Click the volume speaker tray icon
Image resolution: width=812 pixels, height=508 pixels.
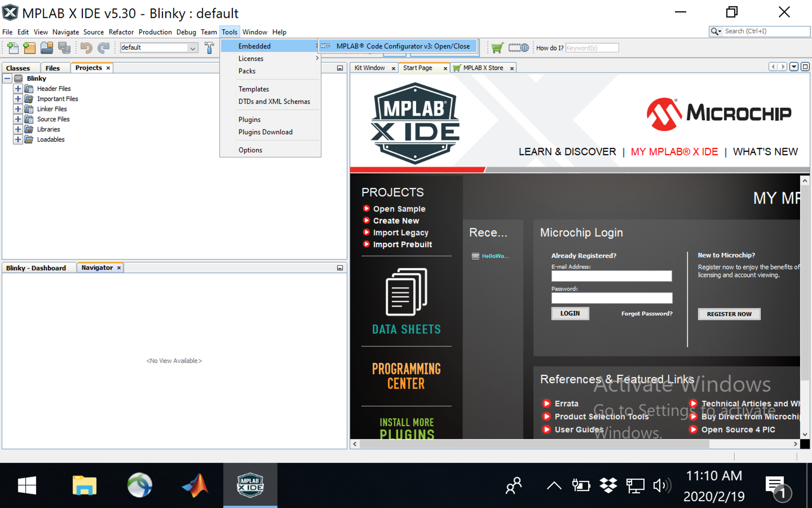coord(662,485)
